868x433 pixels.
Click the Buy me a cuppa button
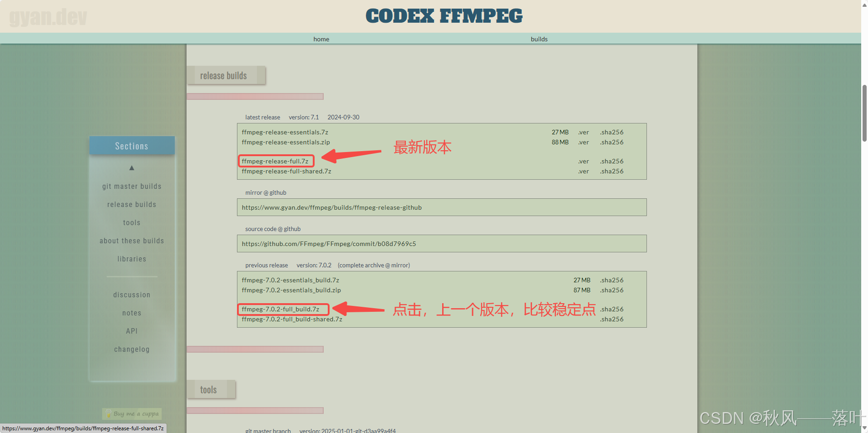(132, 413)
